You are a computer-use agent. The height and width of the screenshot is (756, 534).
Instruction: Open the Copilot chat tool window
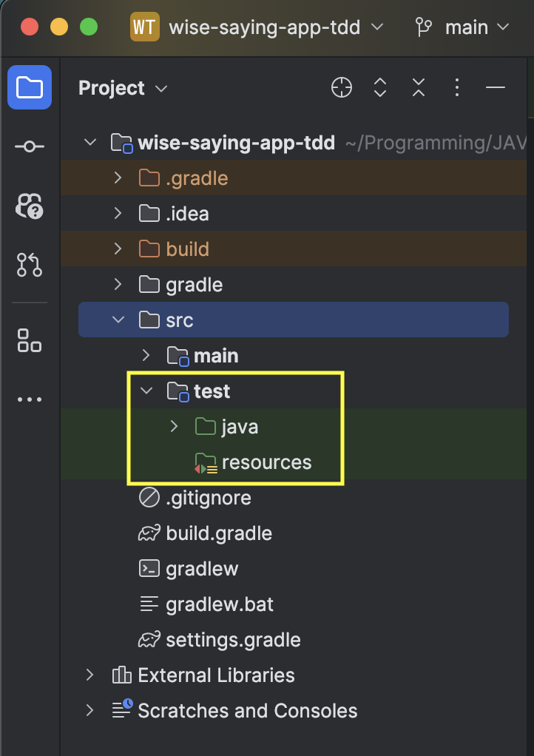tap(30, 206)
